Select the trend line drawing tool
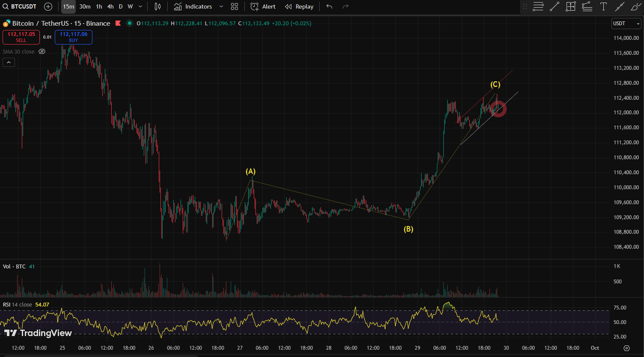Viewport: 644px width, 357px height. (x=554, y=6)
